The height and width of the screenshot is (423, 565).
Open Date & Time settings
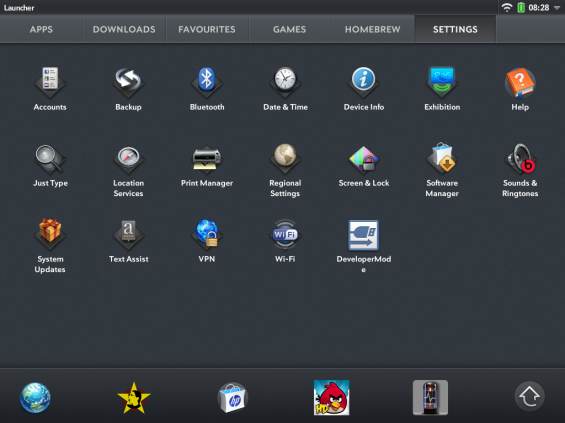[x=285, y=83]
